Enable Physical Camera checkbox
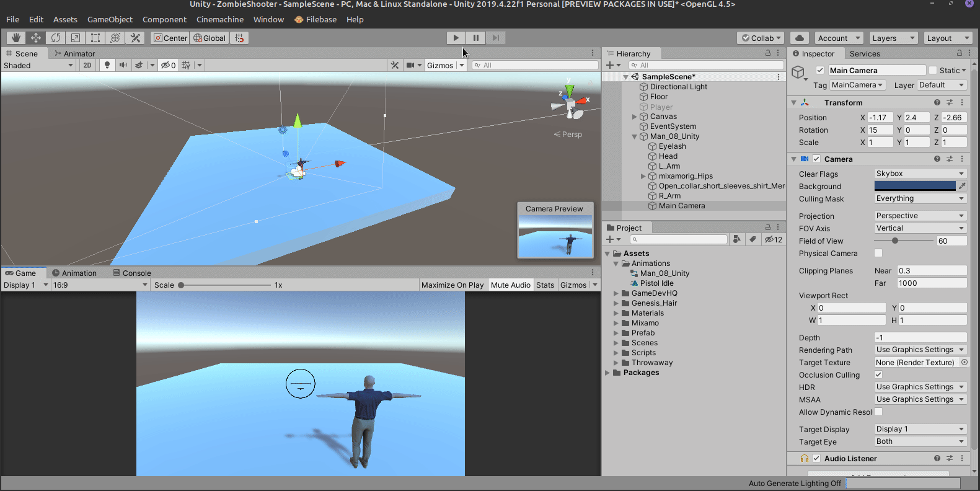The width and height of the screenshot is (980, 491). [x=878, y=253]
